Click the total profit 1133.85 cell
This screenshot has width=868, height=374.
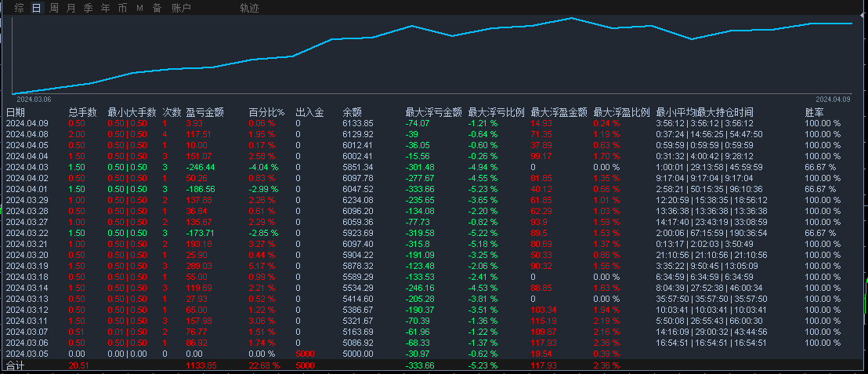pyautogui.click(x=201, y=366)
